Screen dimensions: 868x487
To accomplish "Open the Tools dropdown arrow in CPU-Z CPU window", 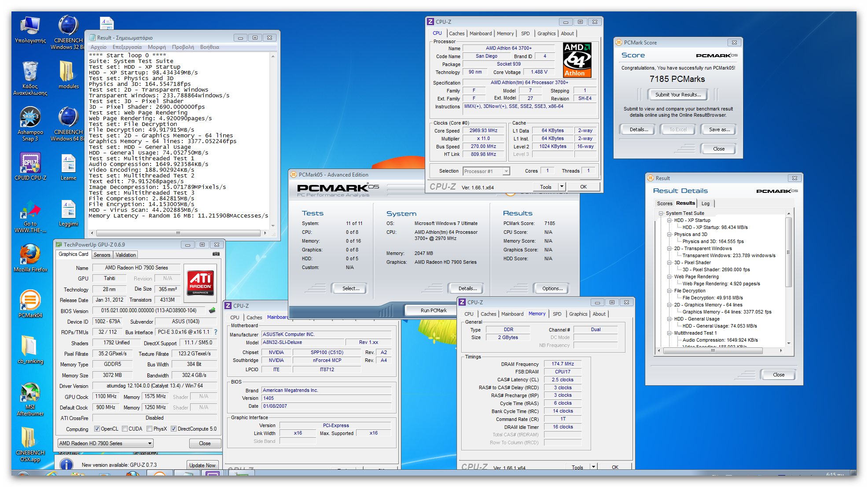I will coord(562,187).
